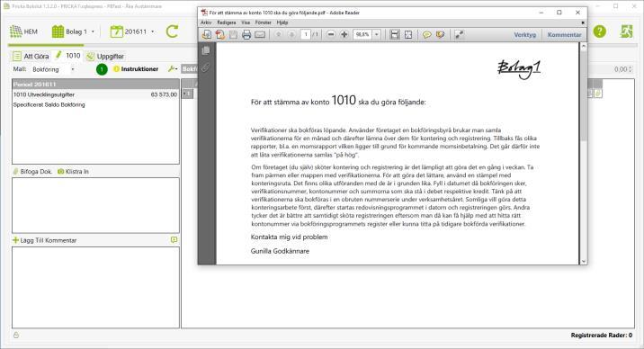This screenshot has width=644, height=349.
Task: Add a sticky note comment
Action: 427,35
